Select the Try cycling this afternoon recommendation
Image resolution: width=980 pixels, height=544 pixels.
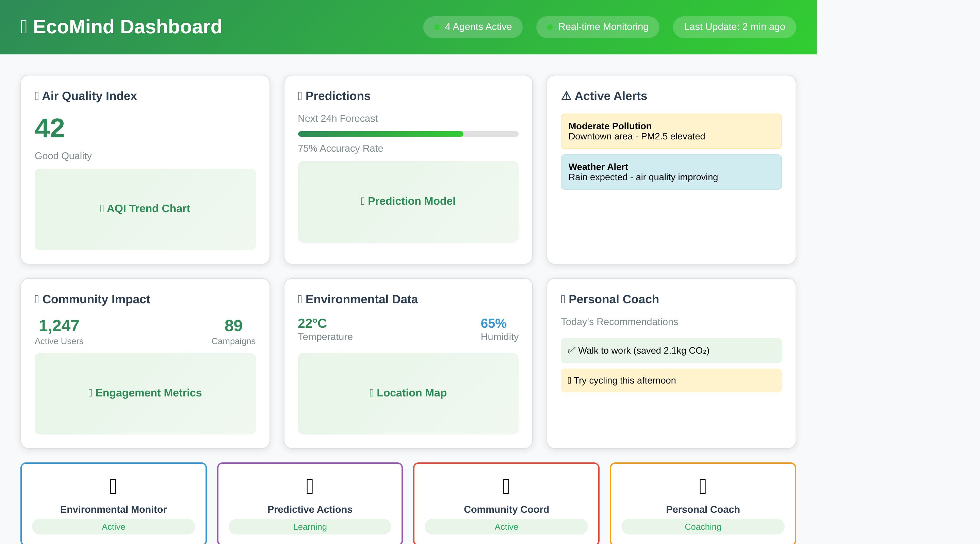coord(671,380)
